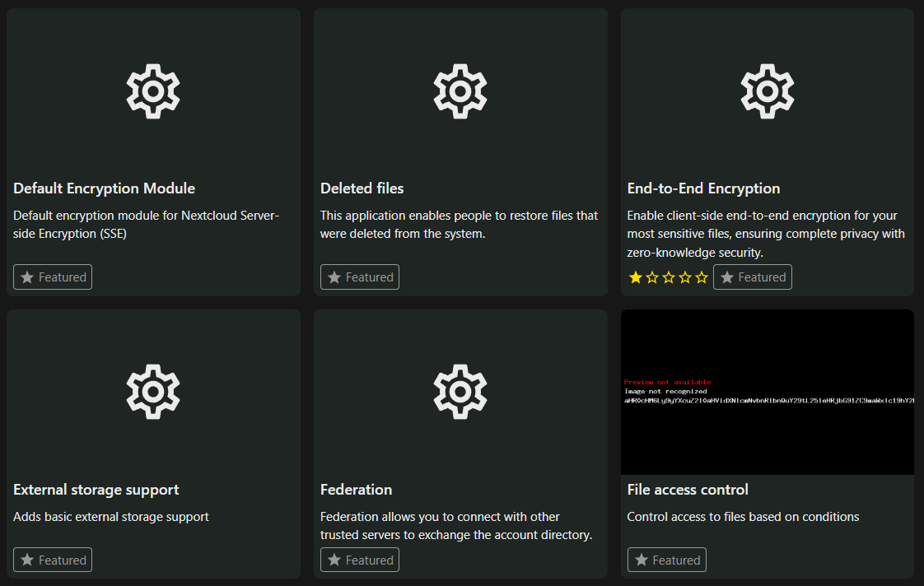Click "Default encryption module for Nextcloud Server-side Encryption" description
Image resolution: width=924 pixels, height=586 pixels.
tap(146, 225)
